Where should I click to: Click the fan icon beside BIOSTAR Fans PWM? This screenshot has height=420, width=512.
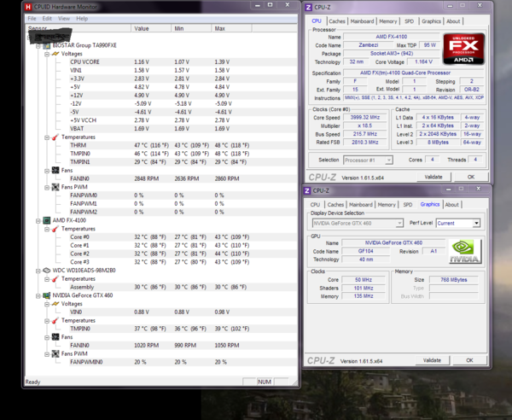pos(55,187)
